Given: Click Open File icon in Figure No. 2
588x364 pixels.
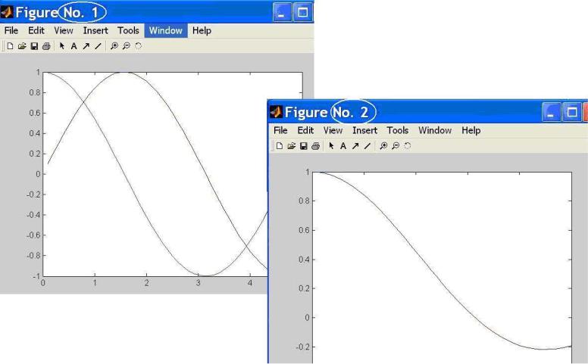Looking at the screenshot, I should [x=292, y=146].
